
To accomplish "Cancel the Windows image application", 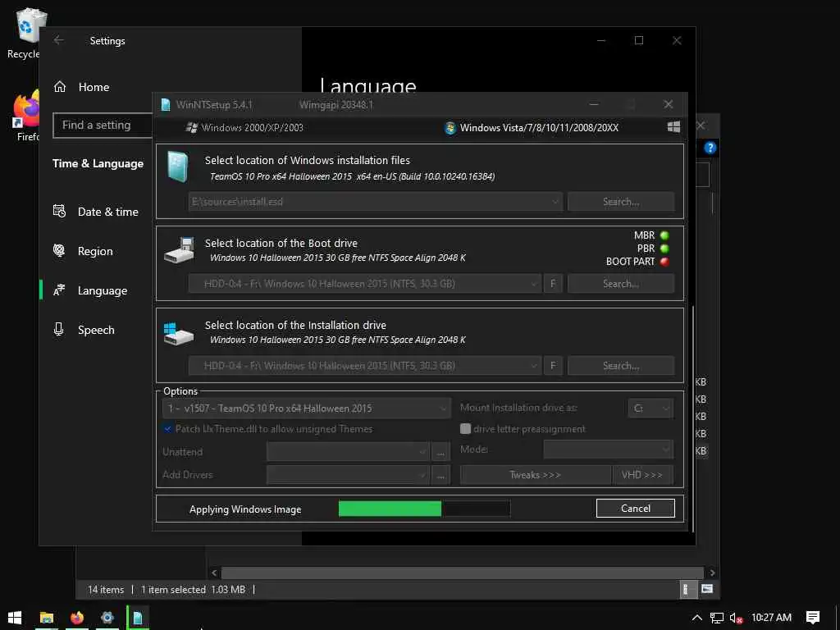I will (x=636, y=509).
